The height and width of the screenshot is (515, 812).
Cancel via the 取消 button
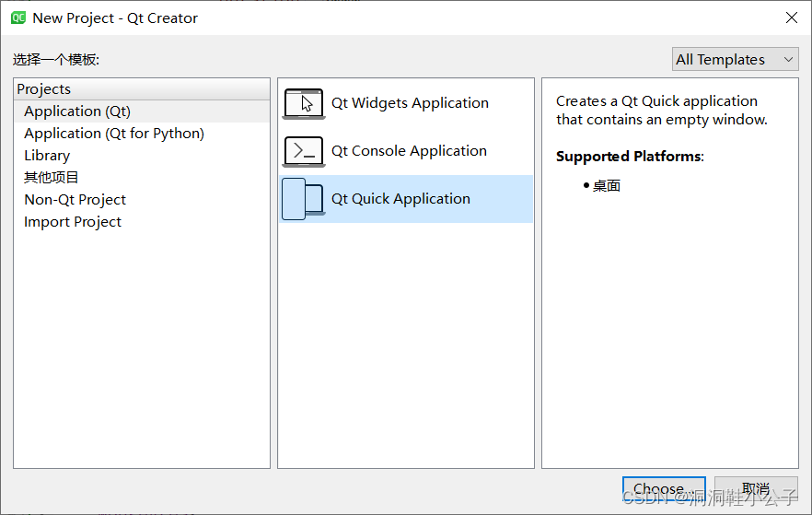pos(756,488)
